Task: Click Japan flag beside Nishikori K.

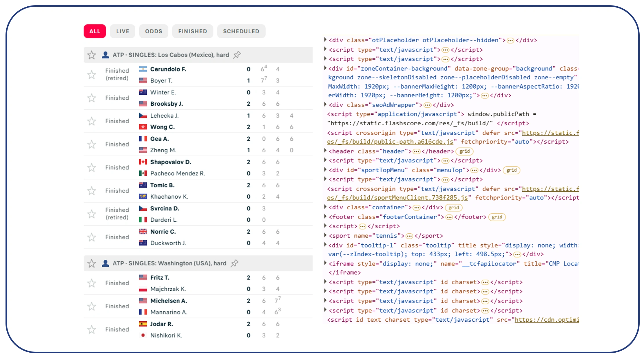Action: click(143, 335)
